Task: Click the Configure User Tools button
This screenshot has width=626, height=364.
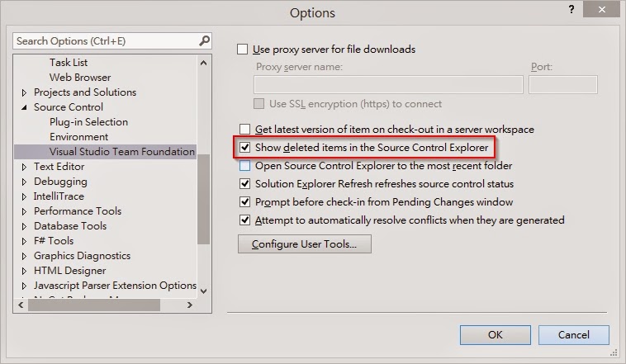Action: [x=304, y=243]
